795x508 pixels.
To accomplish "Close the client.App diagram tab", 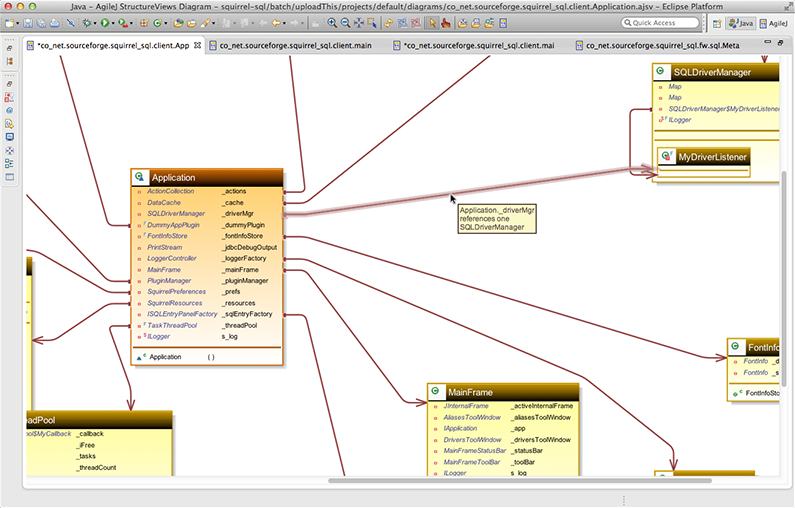I will [197, 45].
